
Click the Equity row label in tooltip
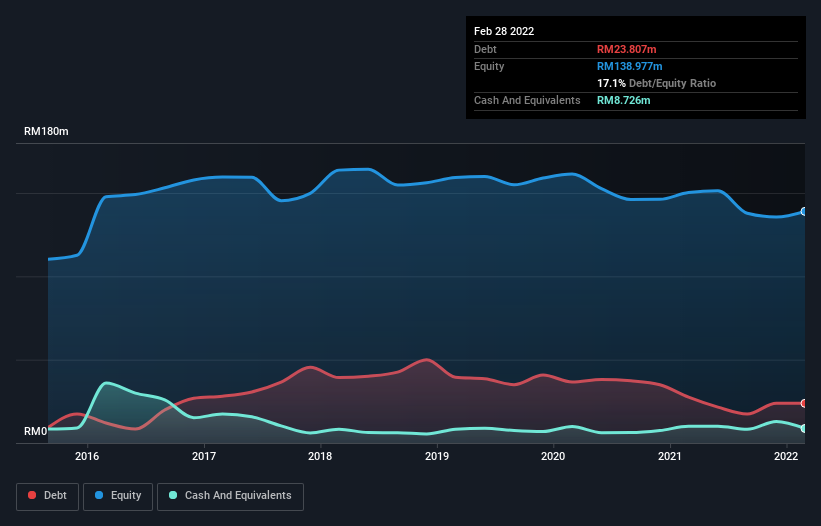click(x=489, y=66)
